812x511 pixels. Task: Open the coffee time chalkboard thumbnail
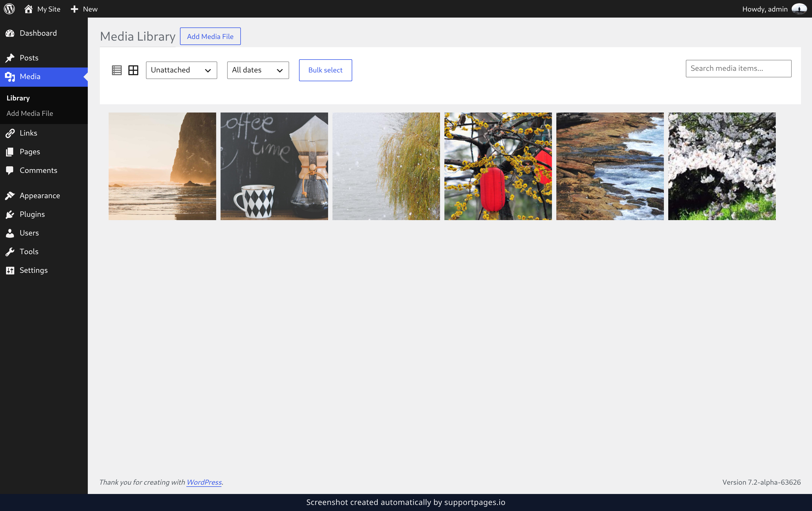274,166
